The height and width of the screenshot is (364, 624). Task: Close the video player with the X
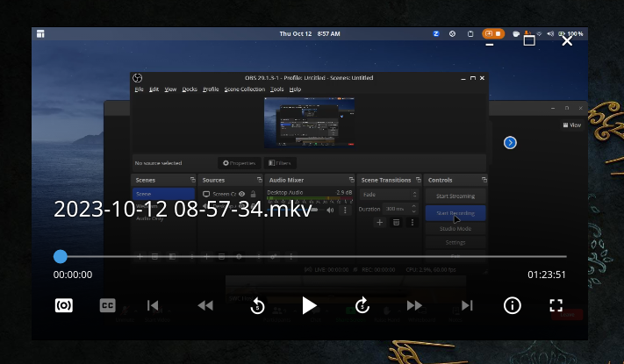567,40
